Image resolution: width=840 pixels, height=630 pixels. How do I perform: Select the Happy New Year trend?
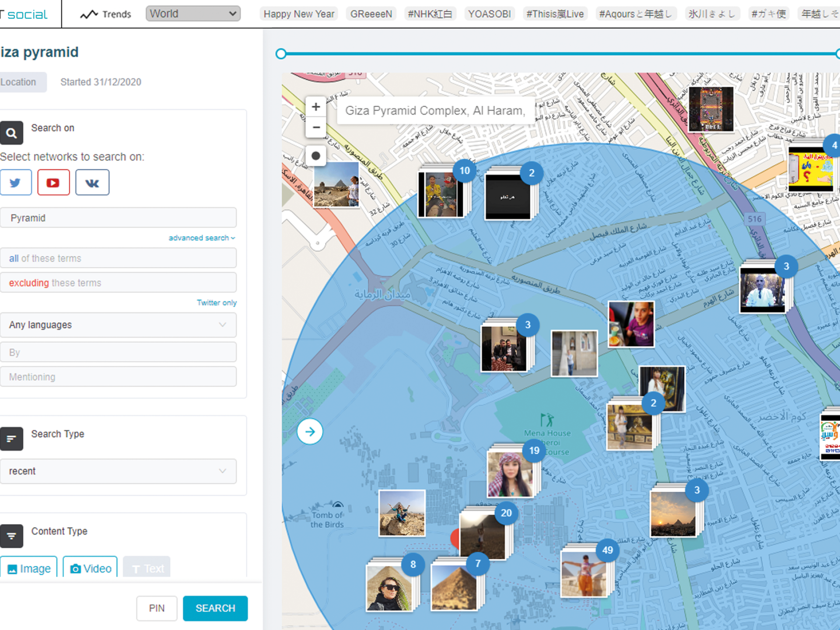point(299,14)
